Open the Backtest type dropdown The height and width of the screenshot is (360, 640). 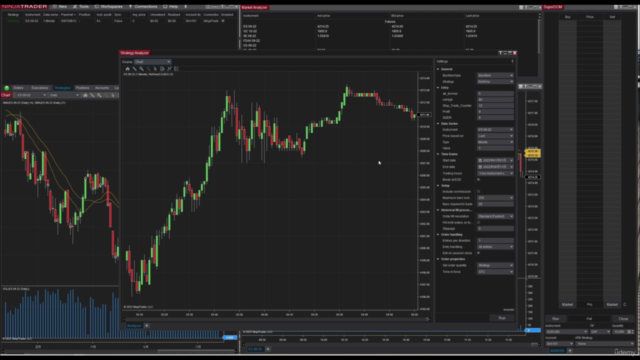point(495,76)
